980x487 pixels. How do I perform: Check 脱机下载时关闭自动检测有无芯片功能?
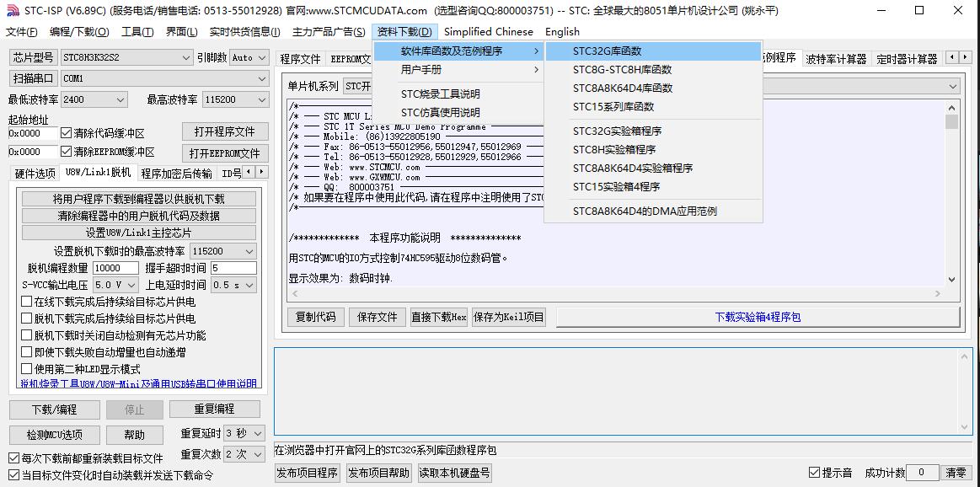pos(26,335)
